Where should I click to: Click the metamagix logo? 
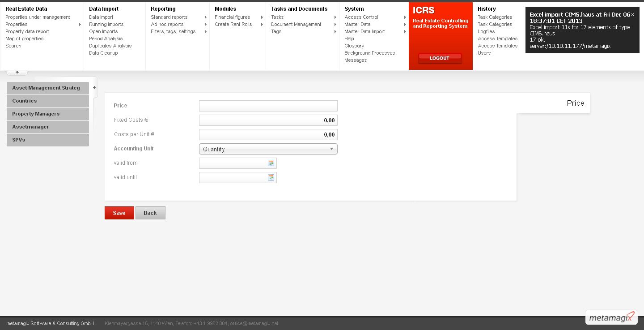(611, 317)
